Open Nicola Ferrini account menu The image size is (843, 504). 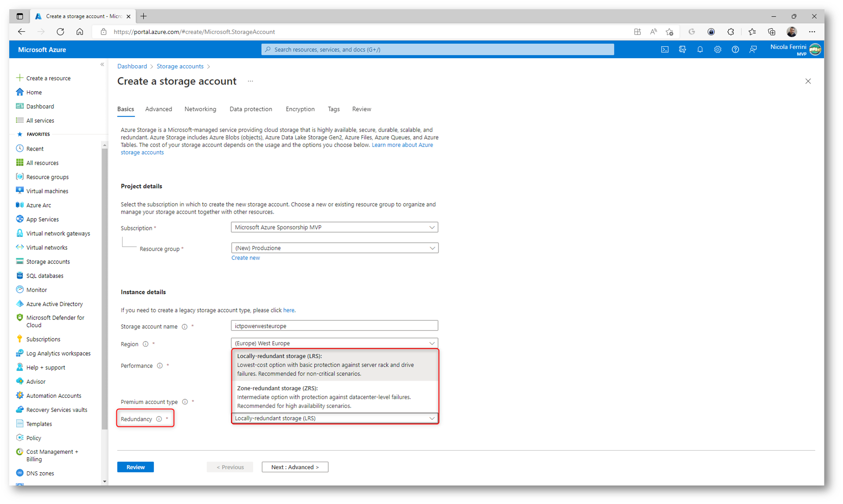click(x=795, y=49)
